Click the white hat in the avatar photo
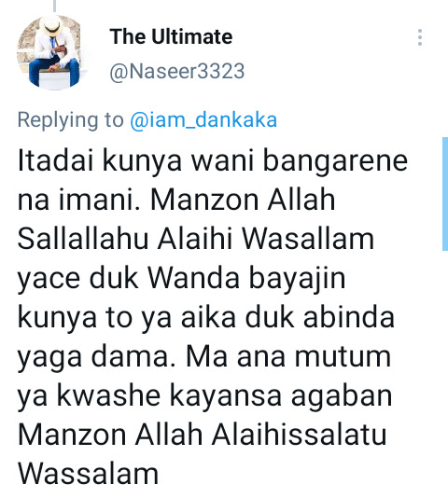448x498 pixels. click(x=51, y=25)
